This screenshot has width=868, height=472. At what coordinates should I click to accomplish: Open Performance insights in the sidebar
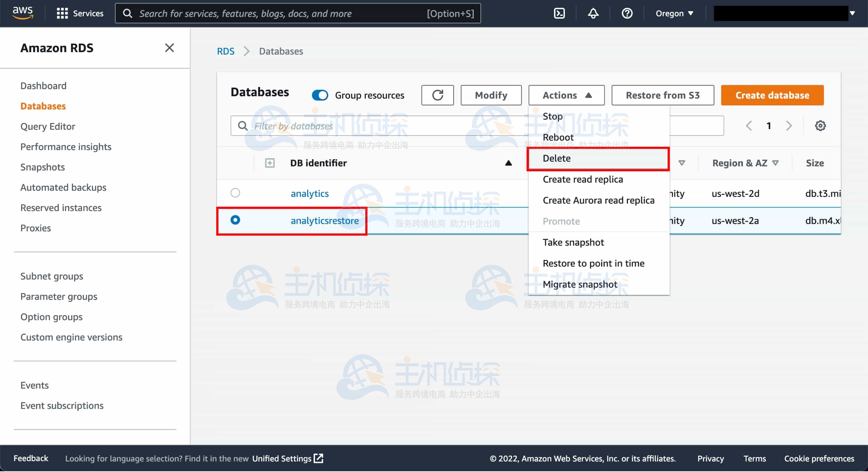tap(66, 146)
